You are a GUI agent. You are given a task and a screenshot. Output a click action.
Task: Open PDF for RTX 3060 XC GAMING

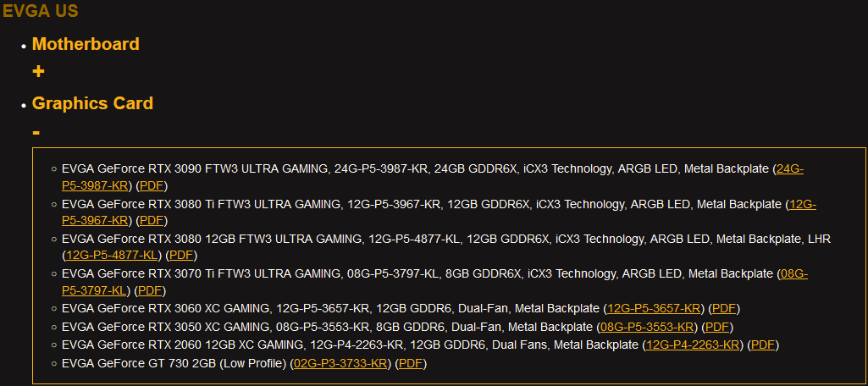point(725,308)
